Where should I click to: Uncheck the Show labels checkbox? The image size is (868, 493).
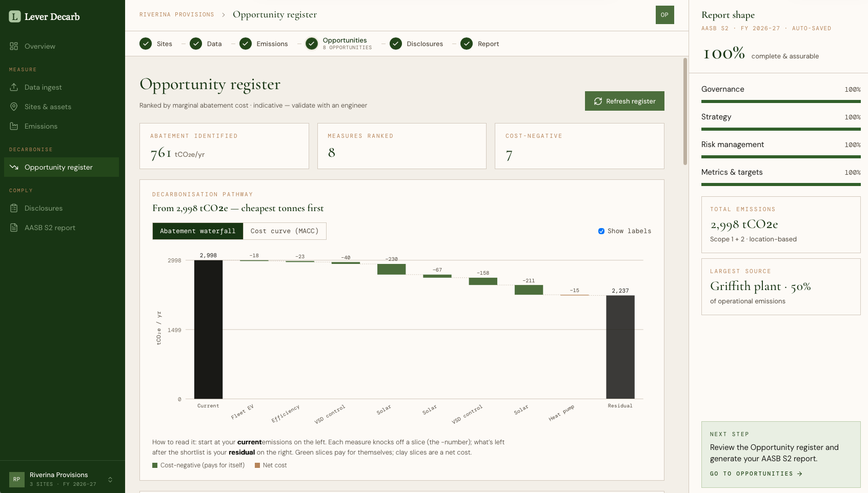click(601, 231)
